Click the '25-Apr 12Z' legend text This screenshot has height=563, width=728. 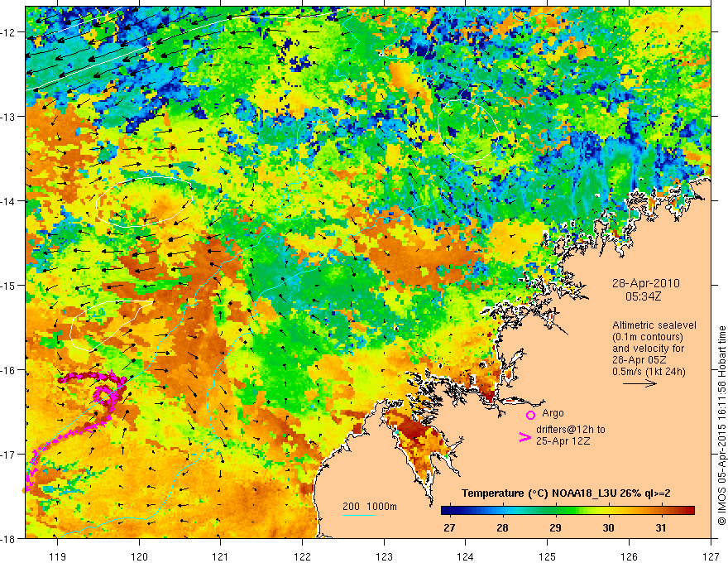[x=563, y=441]
